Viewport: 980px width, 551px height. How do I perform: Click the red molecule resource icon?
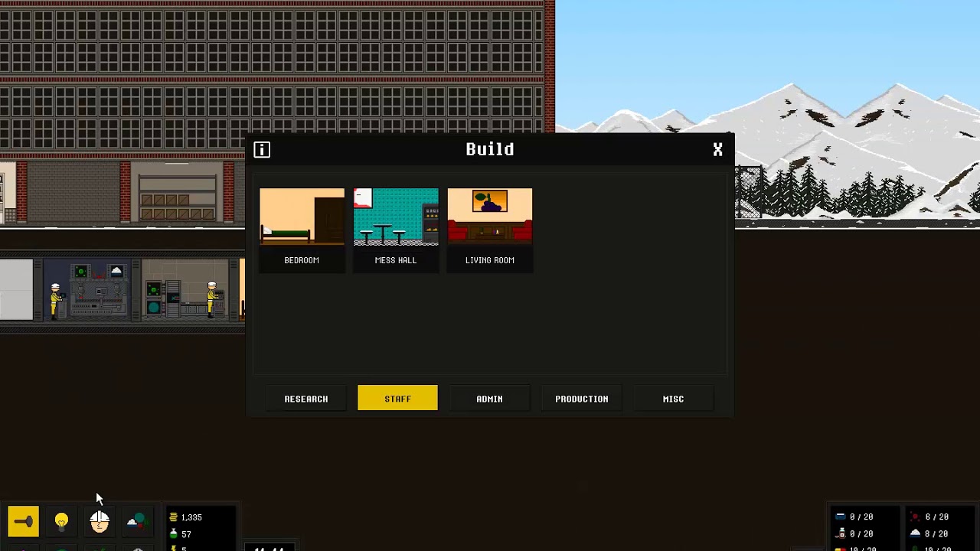click(x=915, y=517)
